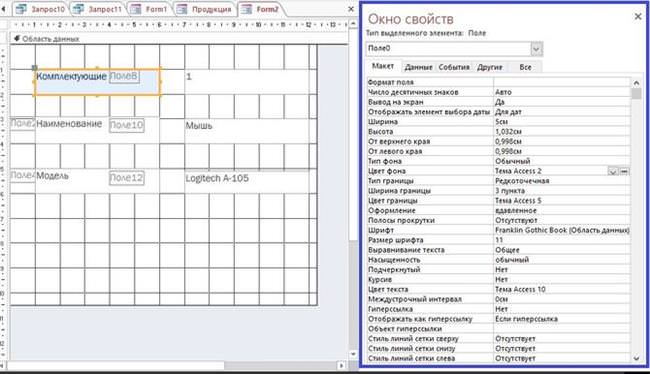
Task: Open the Цвет фона dropdown arrow
Action: [x=613, y=171]
